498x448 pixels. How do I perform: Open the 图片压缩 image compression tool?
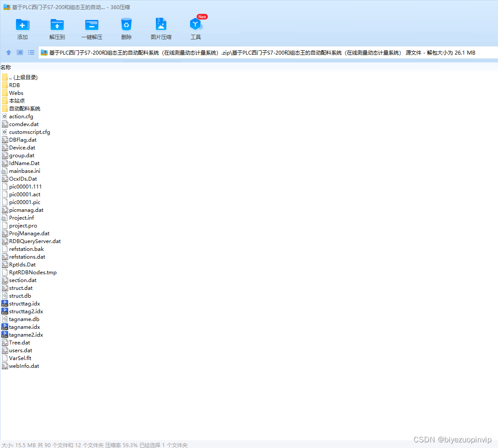coord(161,24)
